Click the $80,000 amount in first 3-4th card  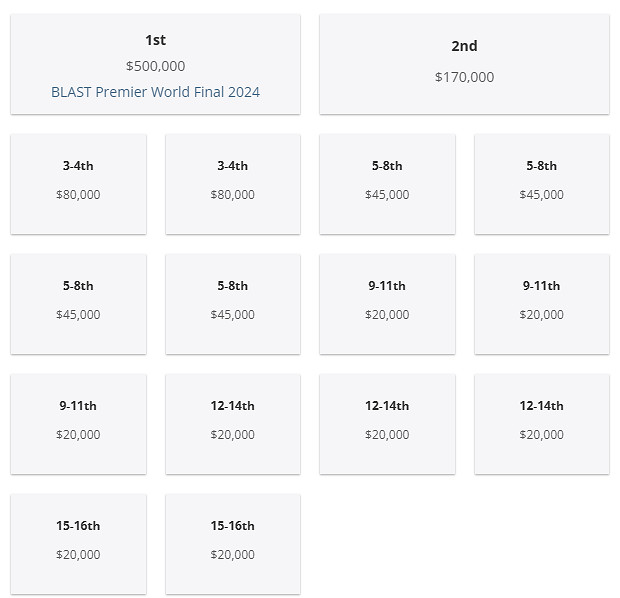tap(78, 195)
